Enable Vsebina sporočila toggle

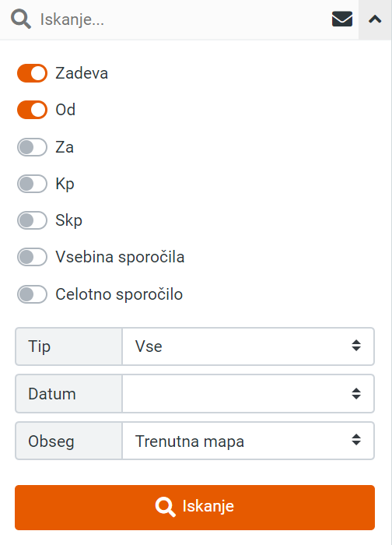pyautogui.click(x=33, y=257)
